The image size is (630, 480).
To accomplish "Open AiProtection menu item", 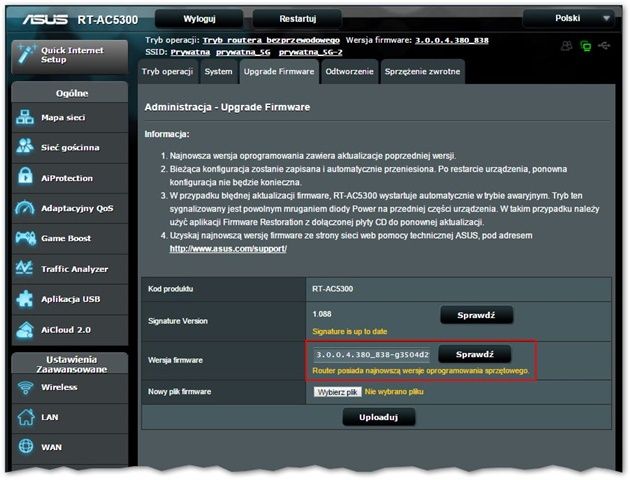I will pyautogui.click(x=70, y=178).
